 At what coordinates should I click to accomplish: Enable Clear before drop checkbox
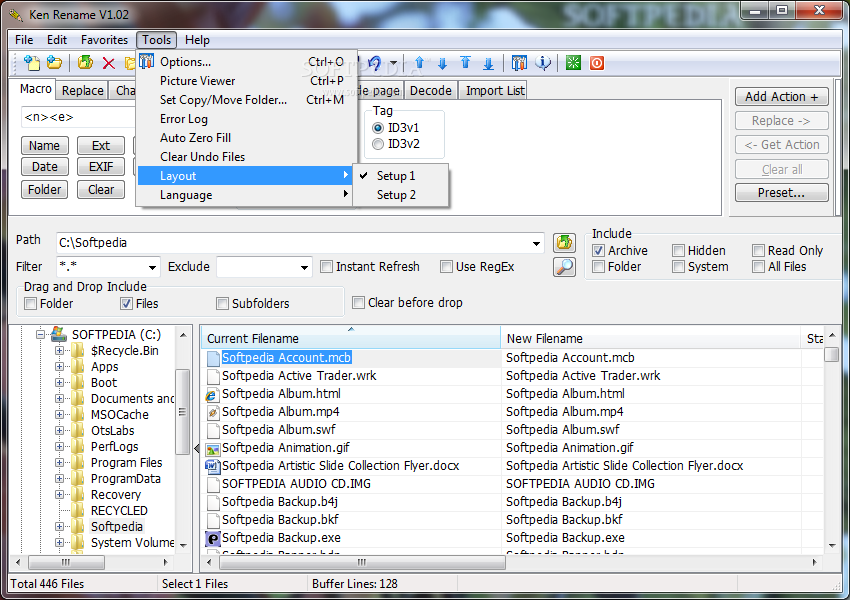(358, 302)
